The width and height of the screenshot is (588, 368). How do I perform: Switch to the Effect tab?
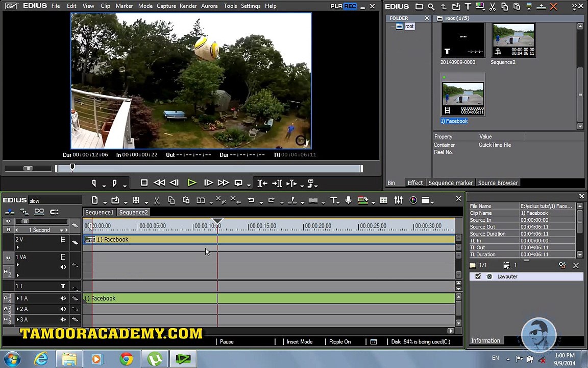(x=415, y=183)
